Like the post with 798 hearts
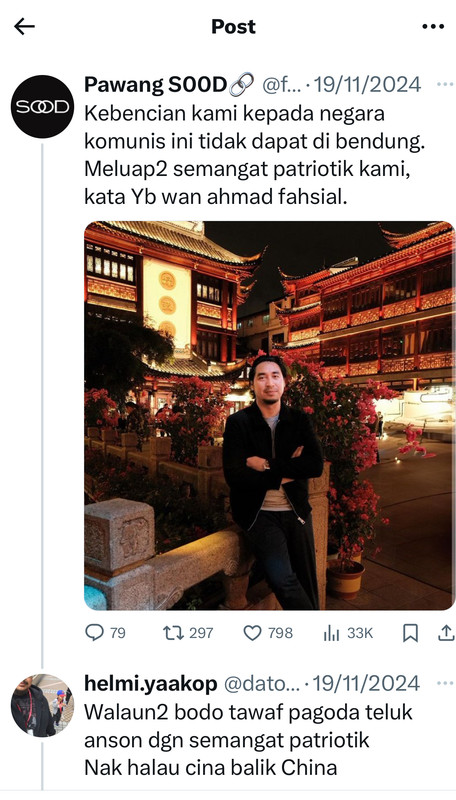The image size is (456, 800). [x=268, y=633]
